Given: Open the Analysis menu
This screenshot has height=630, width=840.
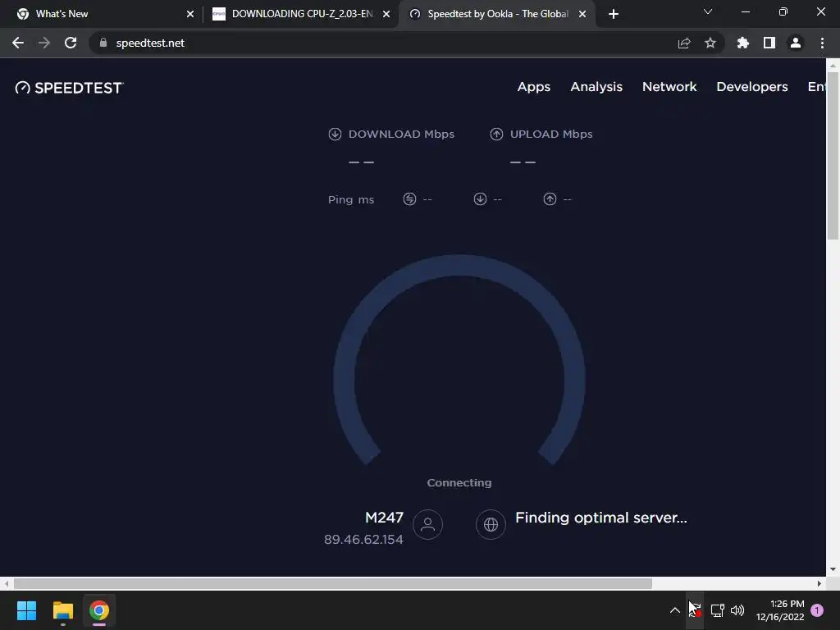Looking at the screenshot, I should click(596, 87).
